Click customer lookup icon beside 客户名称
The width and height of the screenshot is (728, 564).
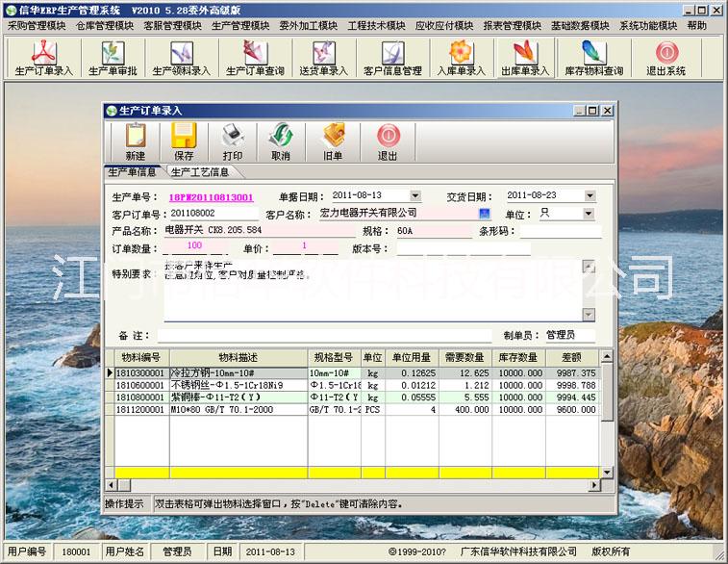pyautogui.click(x=485, y=214)
